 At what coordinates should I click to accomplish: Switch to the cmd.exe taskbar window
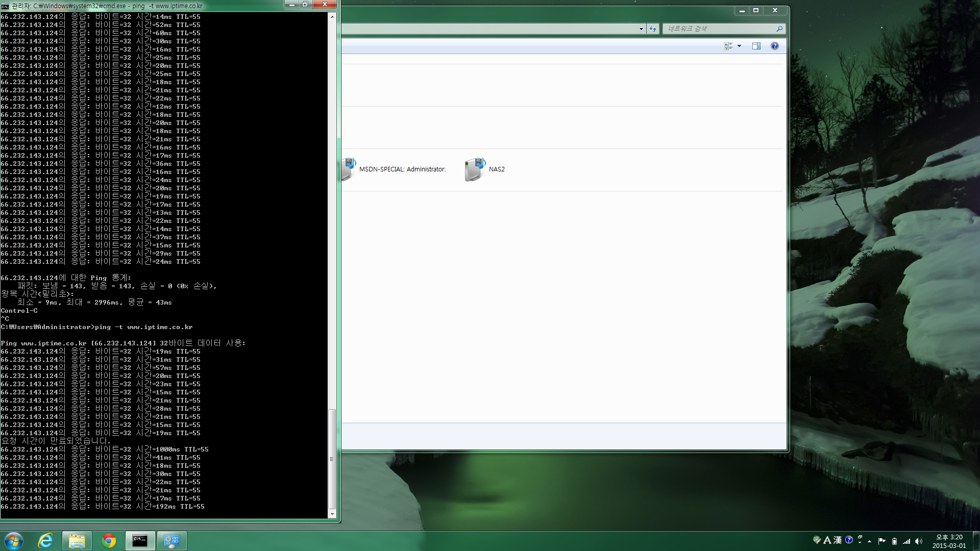[x=140, y=541]
